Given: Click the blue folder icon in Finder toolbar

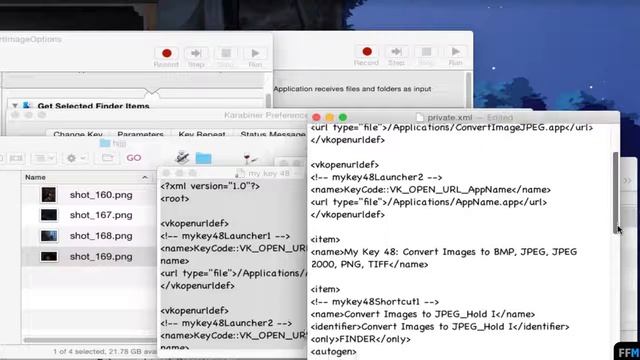Looking at the screenshot, I should tap(203, 158).
